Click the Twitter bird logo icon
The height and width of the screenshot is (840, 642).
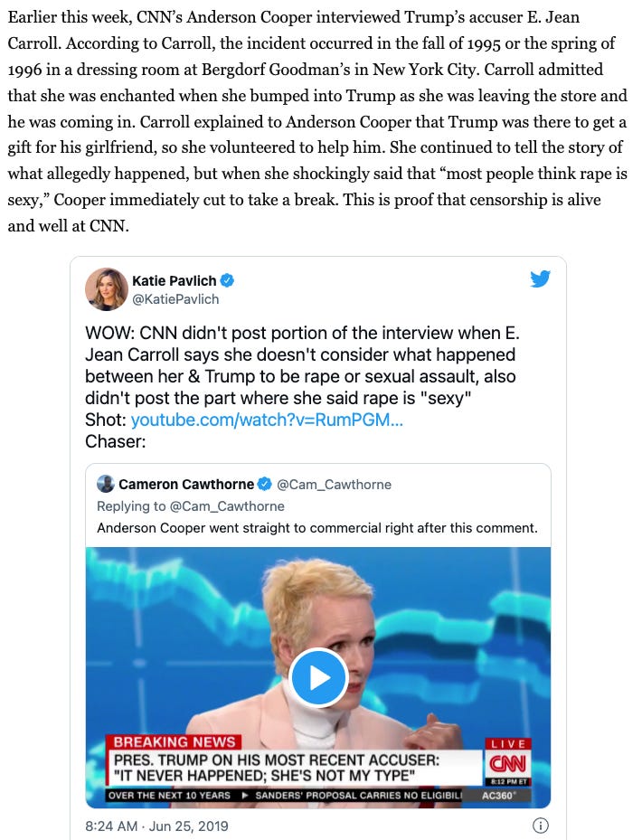(540, 278)
